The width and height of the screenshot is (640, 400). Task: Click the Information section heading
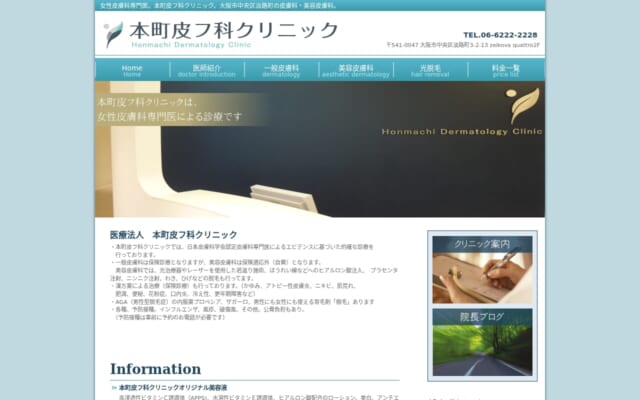click(156, 369)
